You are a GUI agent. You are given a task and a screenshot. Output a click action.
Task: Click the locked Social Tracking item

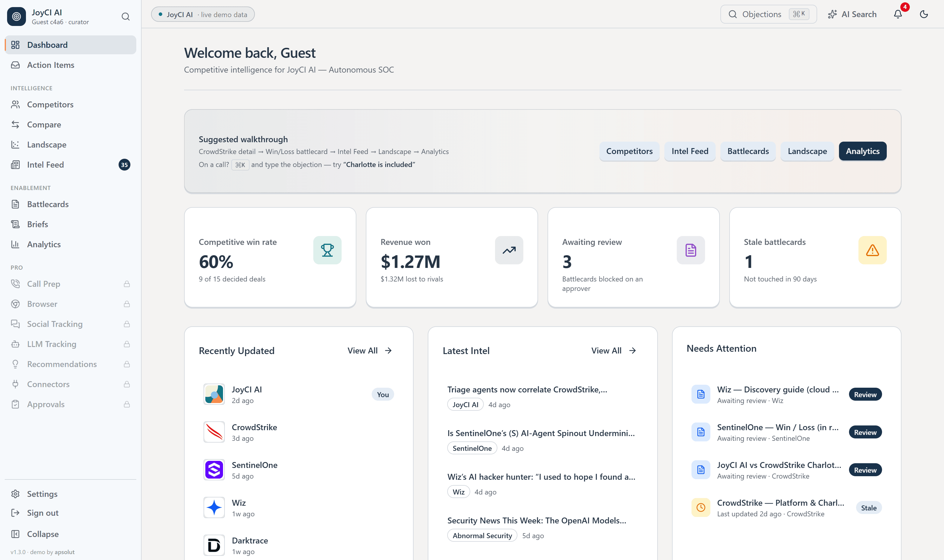(x=71, y=324)
